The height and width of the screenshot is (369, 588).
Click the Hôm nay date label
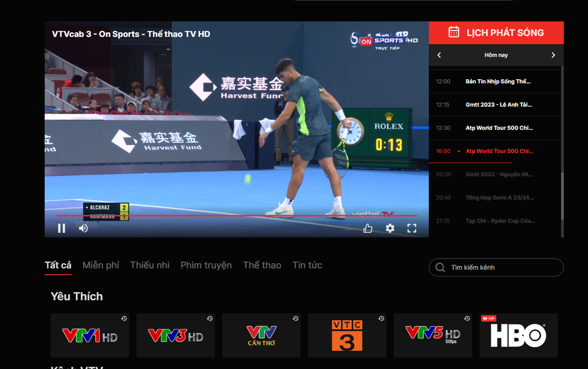496,55
